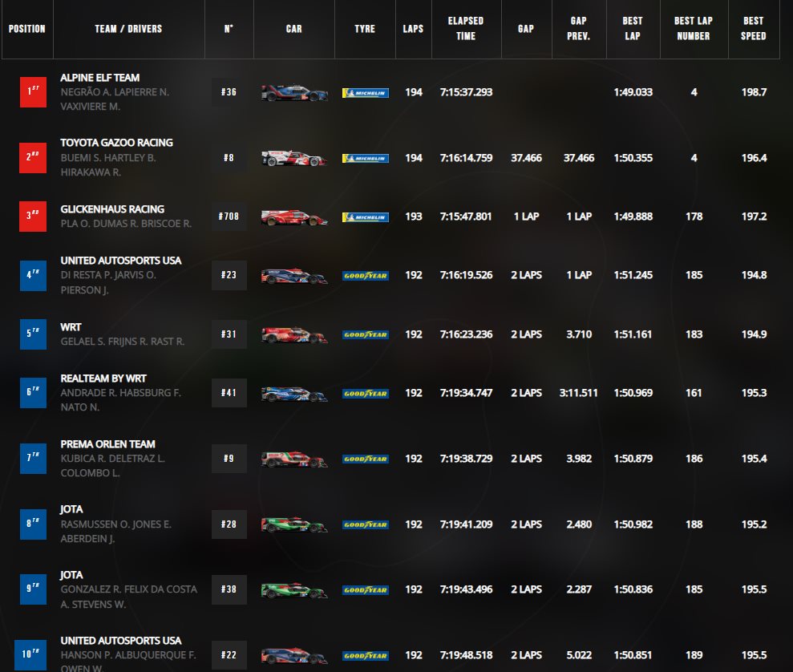This screenshot has width=793, height=672.
Task: Click Goodyear logo in Prema #9 row
Action: click(365, 459)
